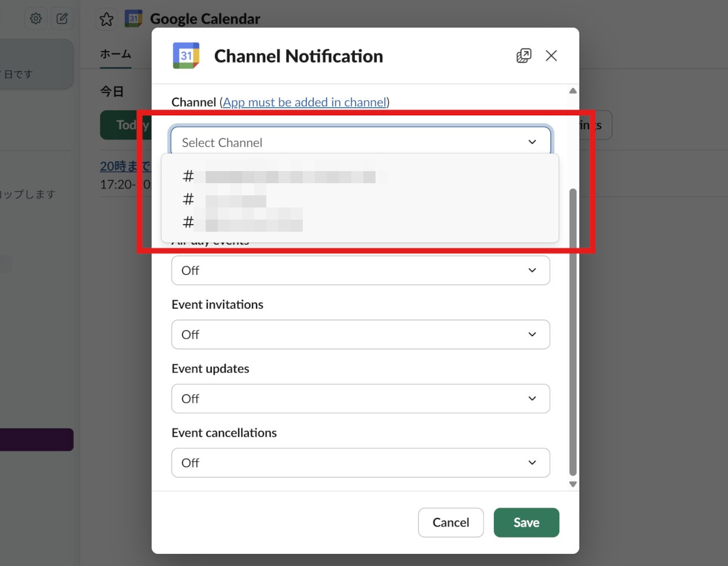
Task: Star the Google Calendar app
Action: click(107, 19)
